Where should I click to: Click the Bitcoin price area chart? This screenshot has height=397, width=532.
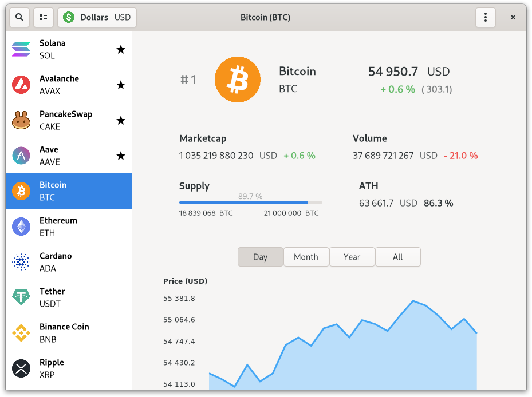coord(342,345)
